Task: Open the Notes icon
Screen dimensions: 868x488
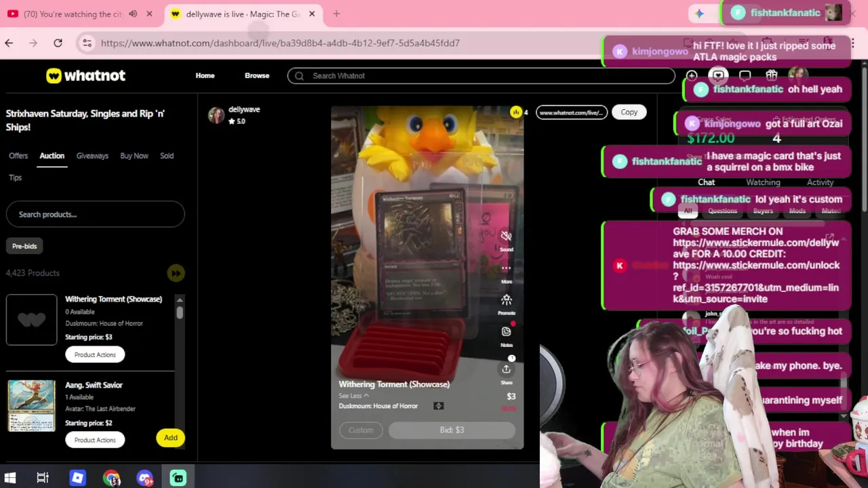Action: 506,331
